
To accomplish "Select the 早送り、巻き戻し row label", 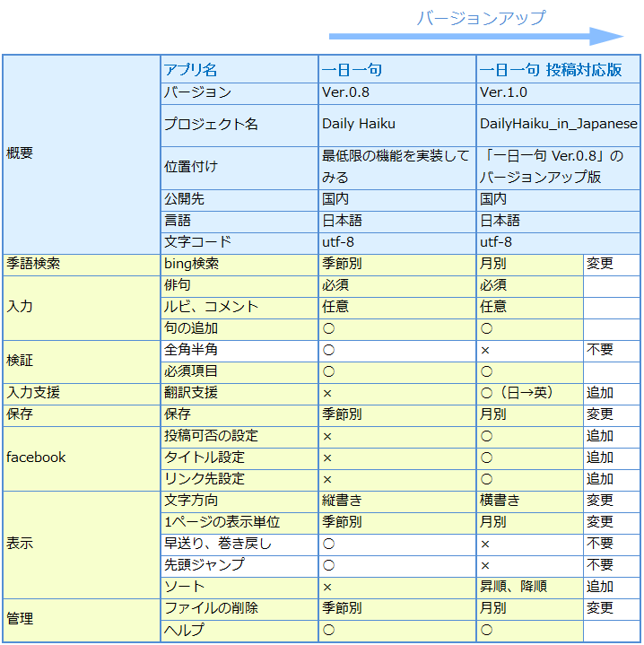I will [x=239, y=545].
